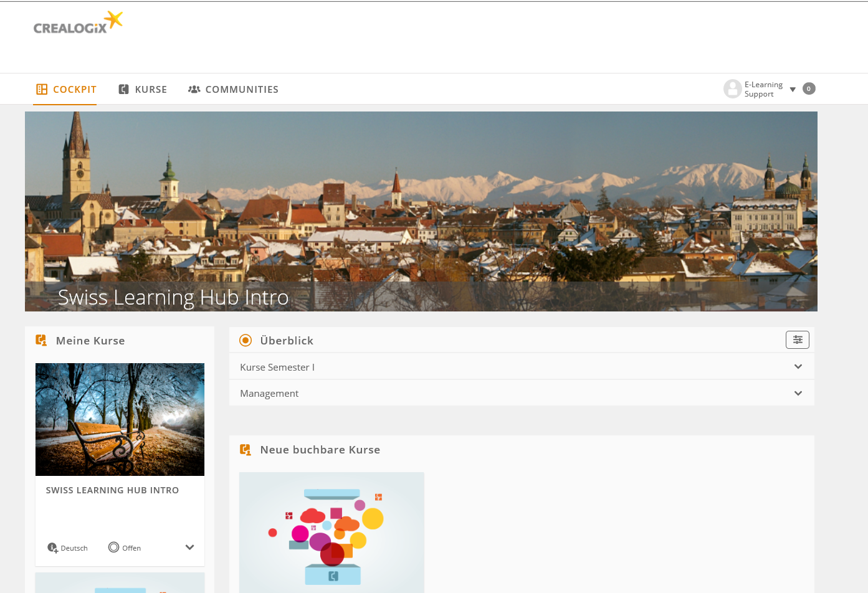Click the Deutsch language icon
Viewport: 868px width, 593px height.
[52, 548]
